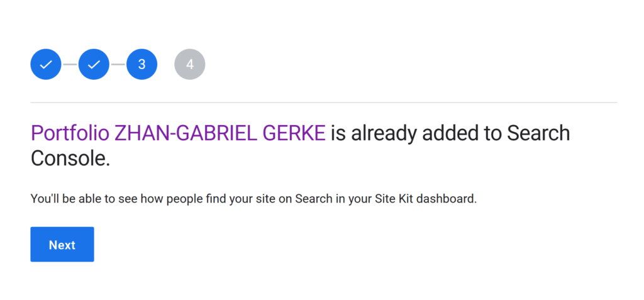Click the Next button

coord(62,245)
